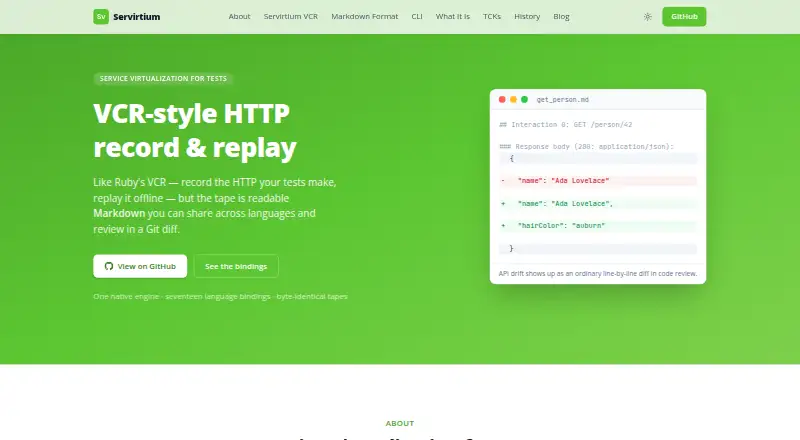Click the GitHub octocat icon in the hero button
The image size is (800, 440).
(109, 266)
